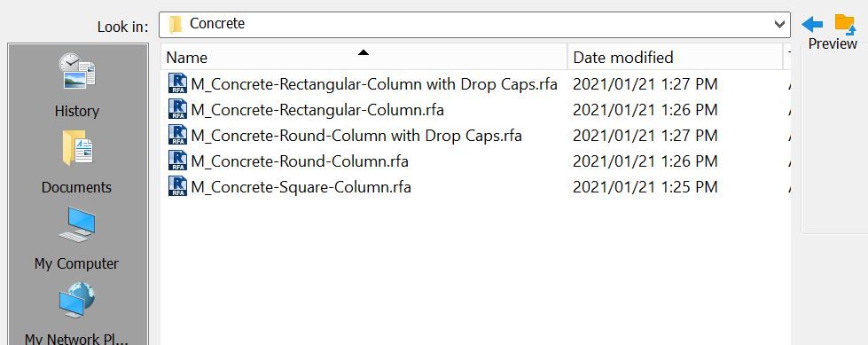Select M_Concrete-Round-Column.rfa file name
This screenshot has height=345, width=868.
pos(300,161)
